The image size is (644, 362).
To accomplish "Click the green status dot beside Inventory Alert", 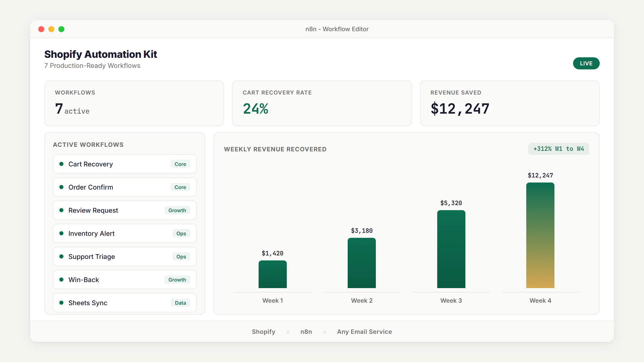I will tap(61, 233).
